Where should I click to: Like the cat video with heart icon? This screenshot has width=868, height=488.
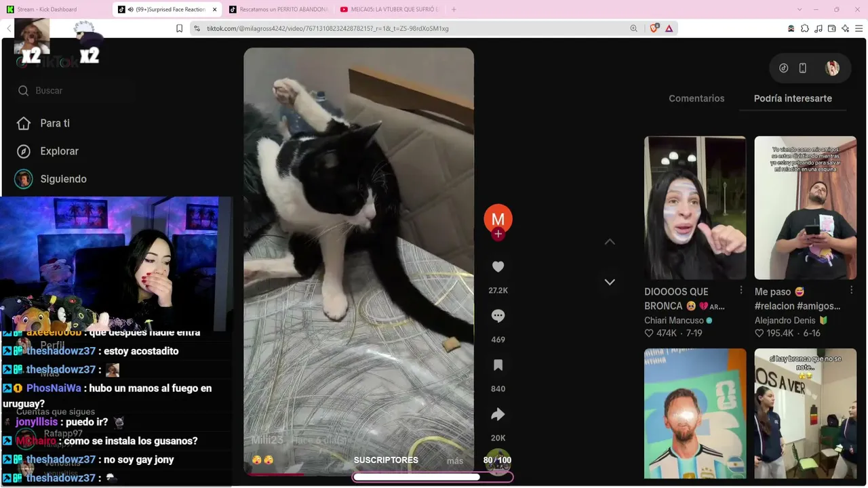[x=498, y=267]
